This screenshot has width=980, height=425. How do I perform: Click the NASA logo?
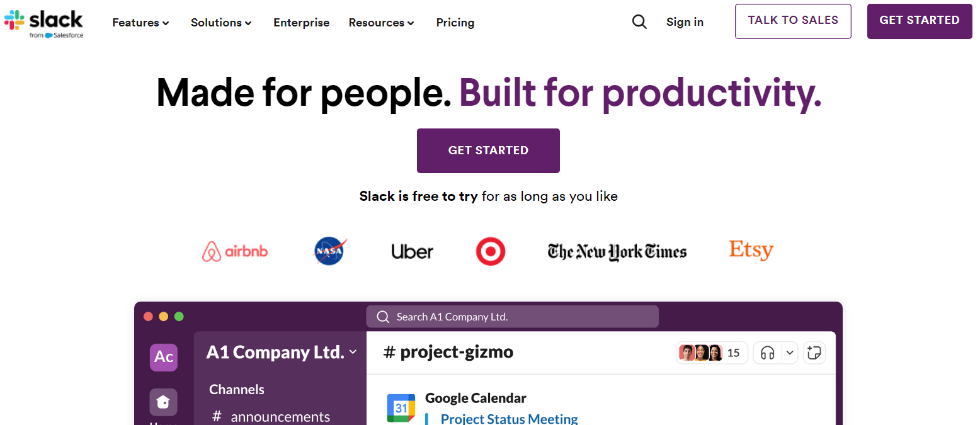329,251
